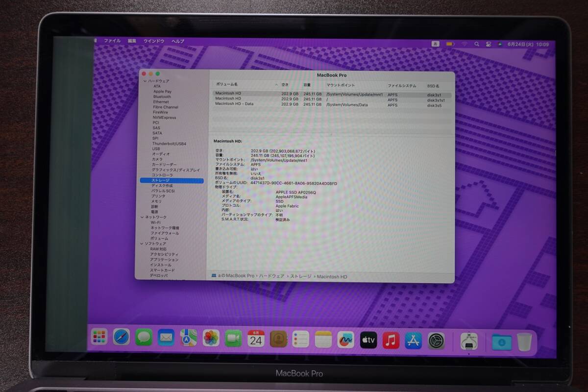Screen dimensions: 588x392
Task: Select NVMExpress in the sidebar
Action: [x=164, y=118]
